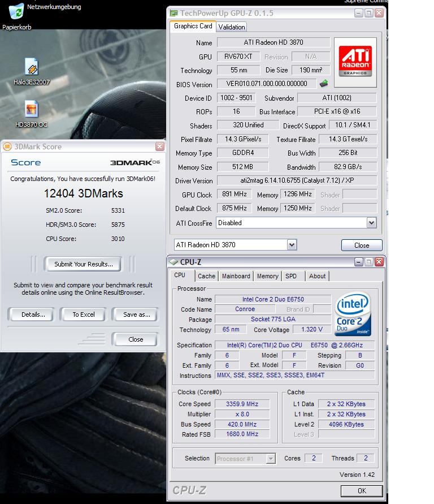This screenshot has height=504, width=434.
Task: Close 3DMark Score dialog with Close button
Action: (136, 339)
